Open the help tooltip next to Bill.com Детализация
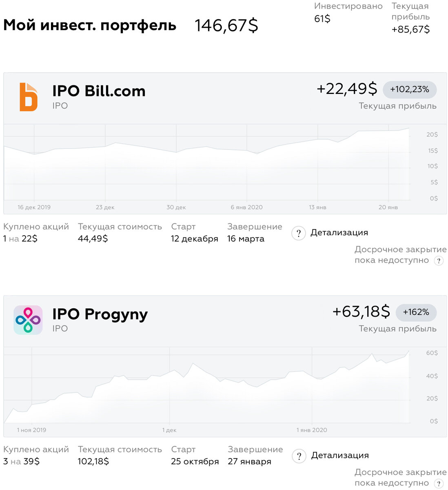This screenshot has height=490, width=448. [298, 233]
